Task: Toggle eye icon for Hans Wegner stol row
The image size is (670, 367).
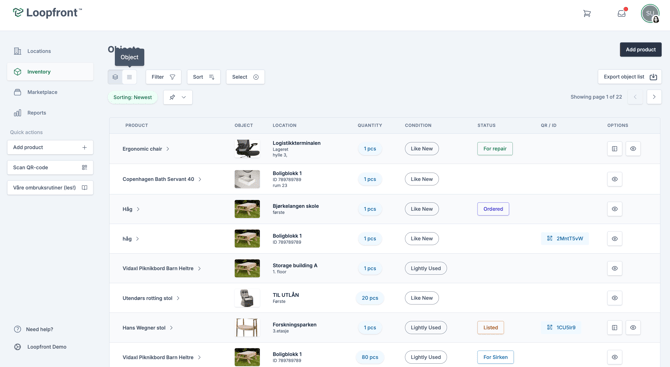Action: click(x=633, y=328)
